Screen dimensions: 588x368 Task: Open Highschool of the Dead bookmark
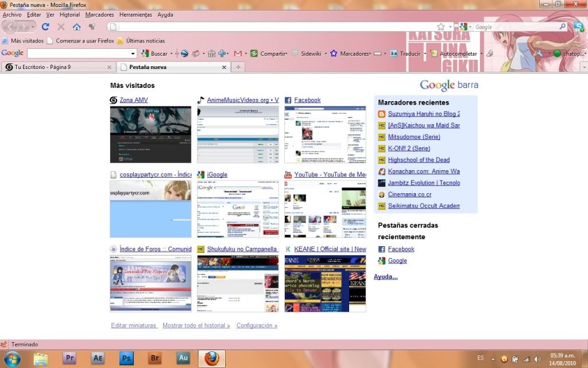tap(419, 160)
